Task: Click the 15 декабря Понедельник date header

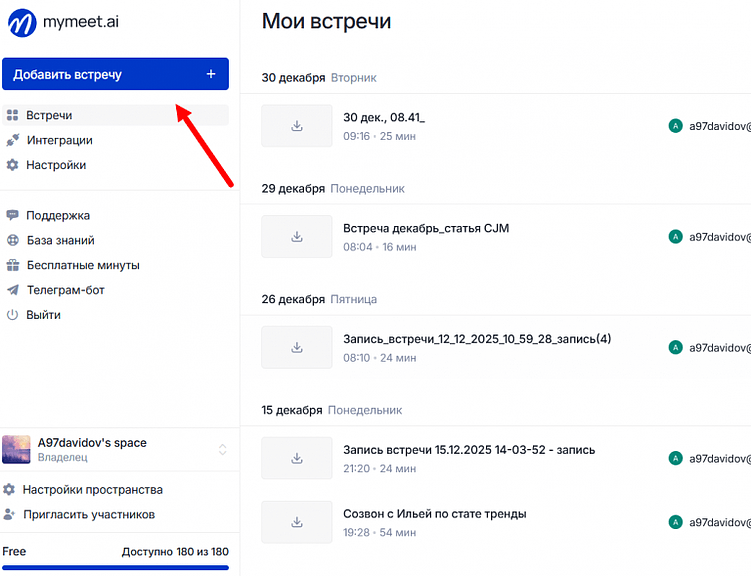Action: point(332,410)
